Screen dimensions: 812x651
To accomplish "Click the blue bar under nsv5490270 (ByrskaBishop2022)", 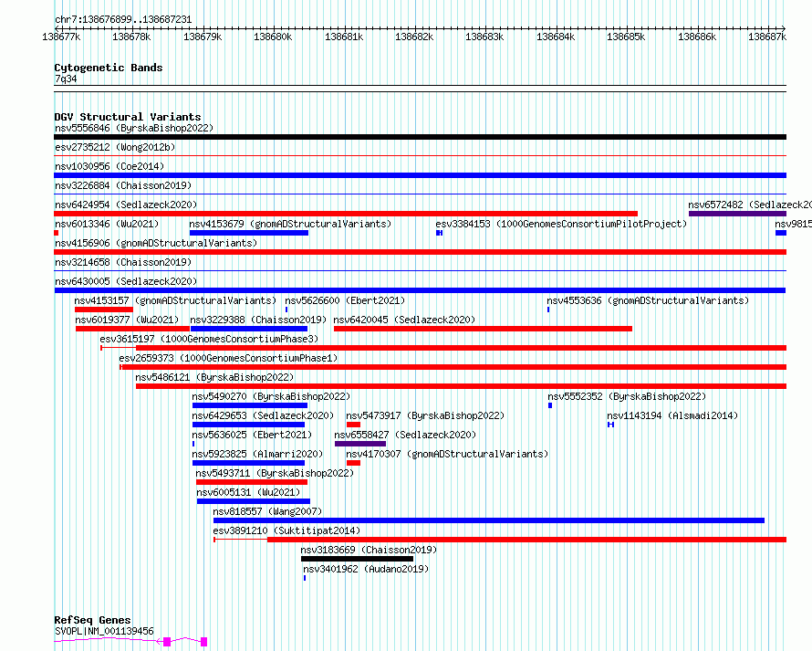I will [x=250, y=405].
